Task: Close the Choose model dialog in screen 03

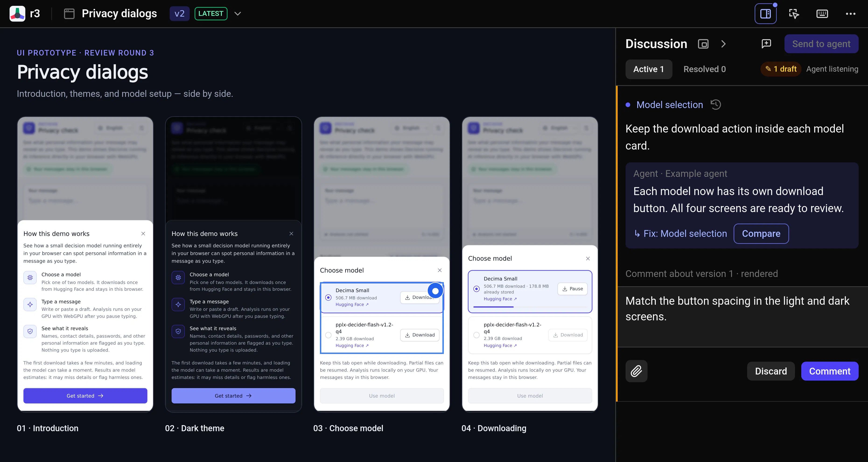Action: click(440, 270)
